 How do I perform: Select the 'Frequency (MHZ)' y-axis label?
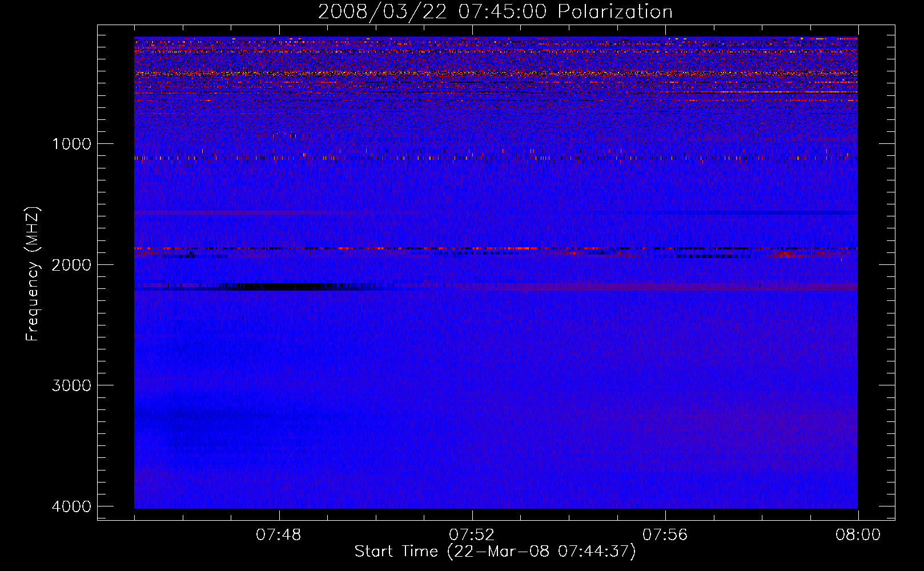33,274
